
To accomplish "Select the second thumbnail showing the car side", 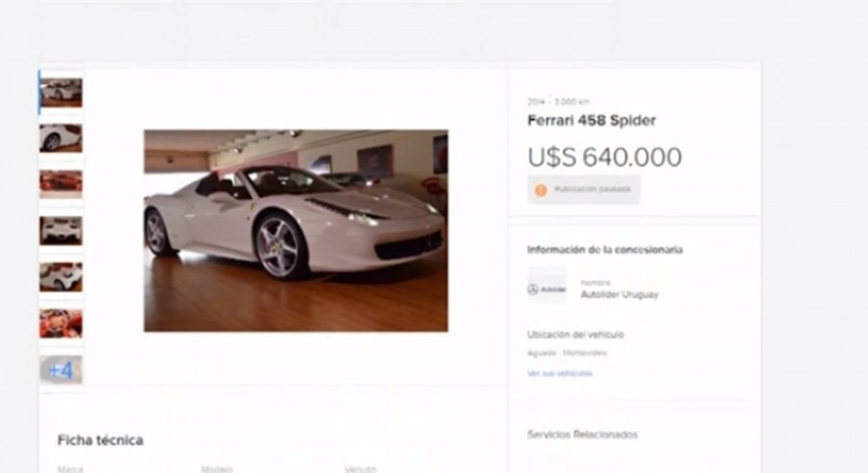I will point(61,138).
